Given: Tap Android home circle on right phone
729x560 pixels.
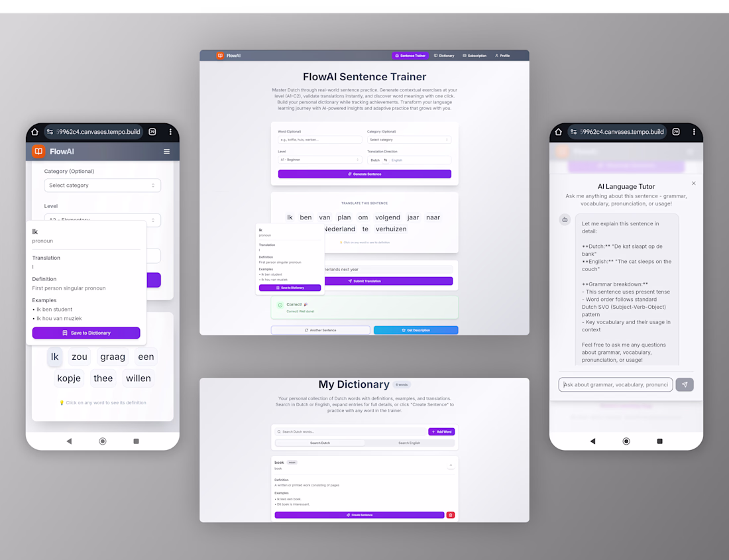Looking at the screenshot, I should [x=626, y=441].
